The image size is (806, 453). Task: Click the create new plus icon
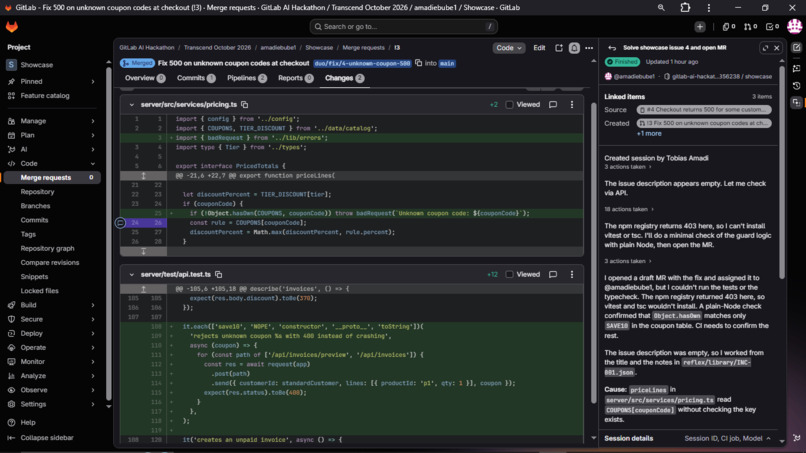pyautogui.click(x=700, y=27)
